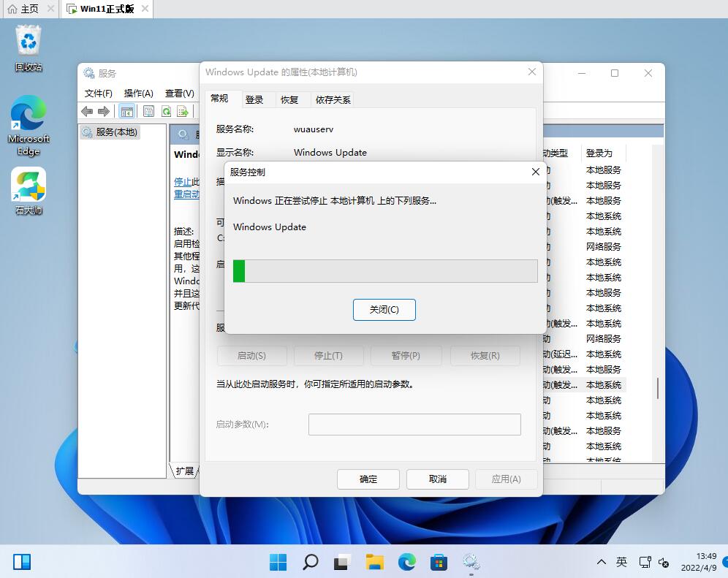Open the Properties icon in Services toolbar
728x578 pixels.
pyautogui.click(x=148, y=110)
